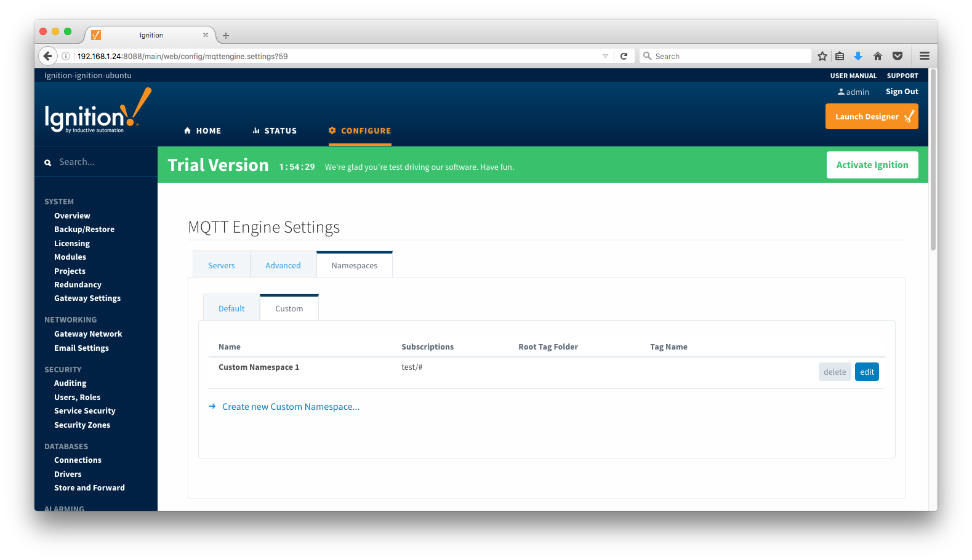Screen dimensions: 972x560
Task: Select the Custom namespaces tab
Action: [x=289, y=308]
